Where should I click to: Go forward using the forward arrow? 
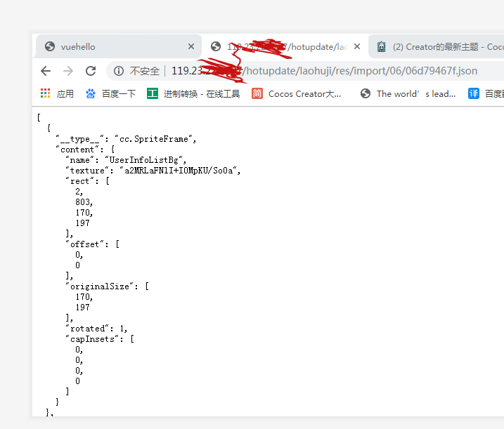68,71
